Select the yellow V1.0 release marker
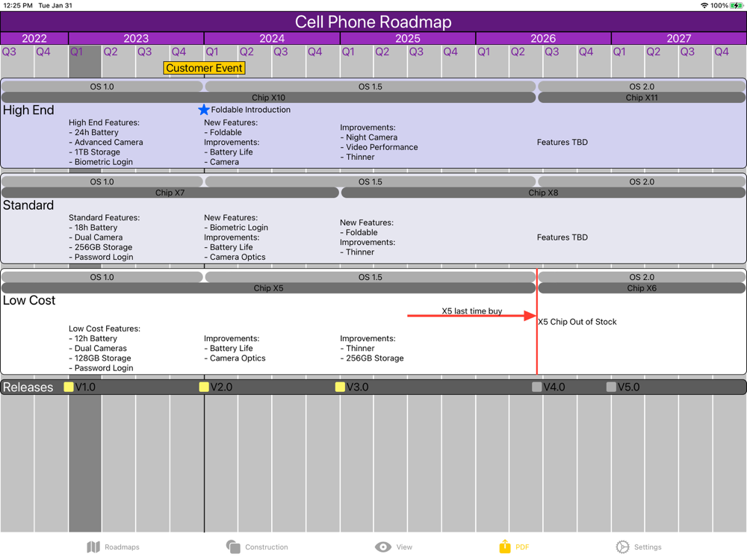The height and width of the screenshot is (560, 747). tap(69, 387)
